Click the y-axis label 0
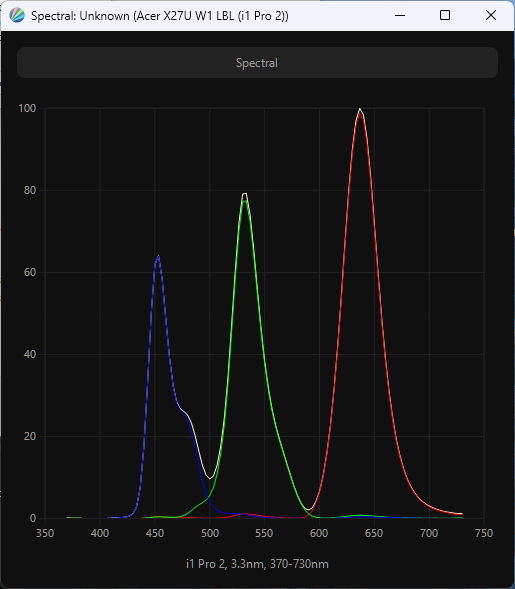The height and width of the screenshot is (589, 515). click(x=33, y=518)
